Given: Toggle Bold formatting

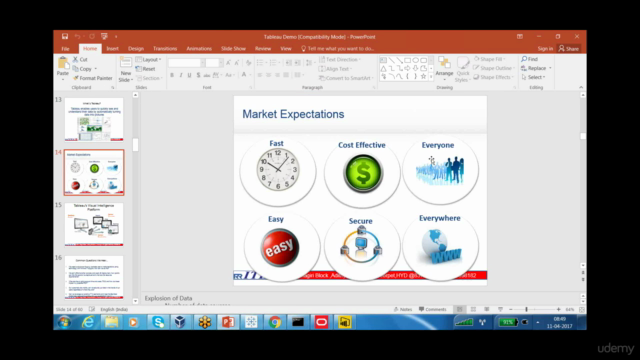Looking at the screenshot, I should pos(172,75).
